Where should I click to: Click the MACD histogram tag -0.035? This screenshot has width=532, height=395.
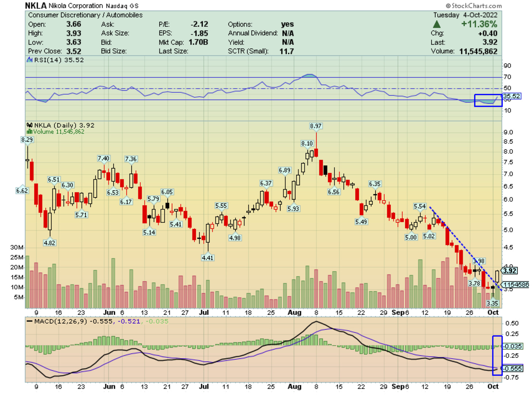(512, 346)
